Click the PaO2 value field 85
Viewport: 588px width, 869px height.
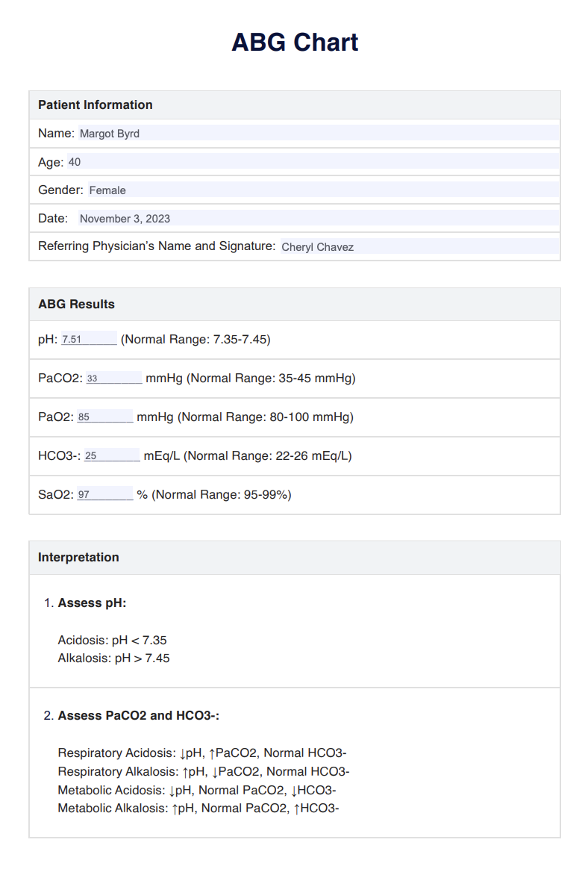point(105,417)
